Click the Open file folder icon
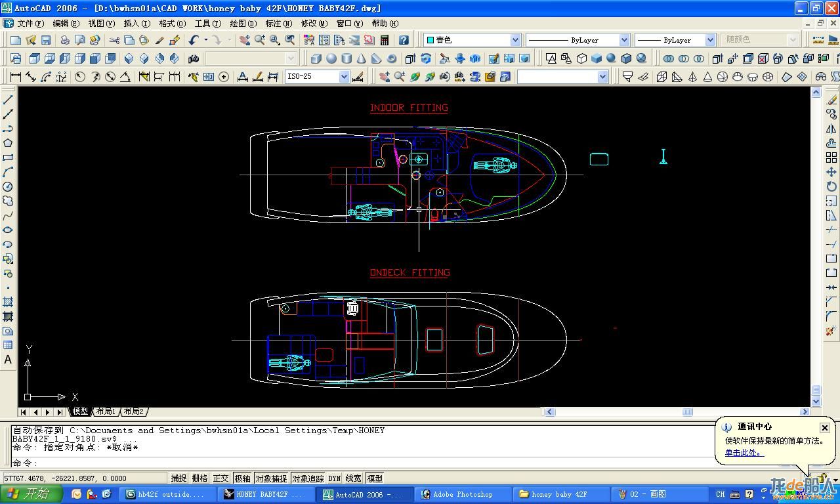840x504 pixels. coord(30,40)
